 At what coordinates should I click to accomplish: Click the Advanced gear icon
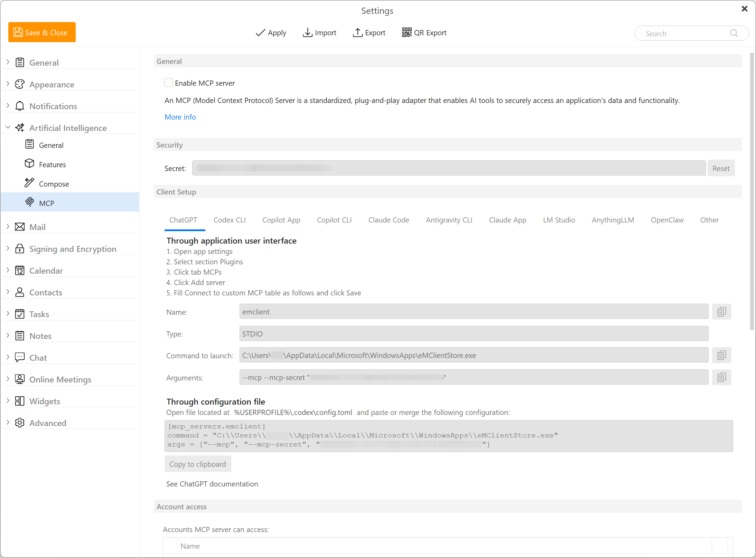click(x=20, y=423)
